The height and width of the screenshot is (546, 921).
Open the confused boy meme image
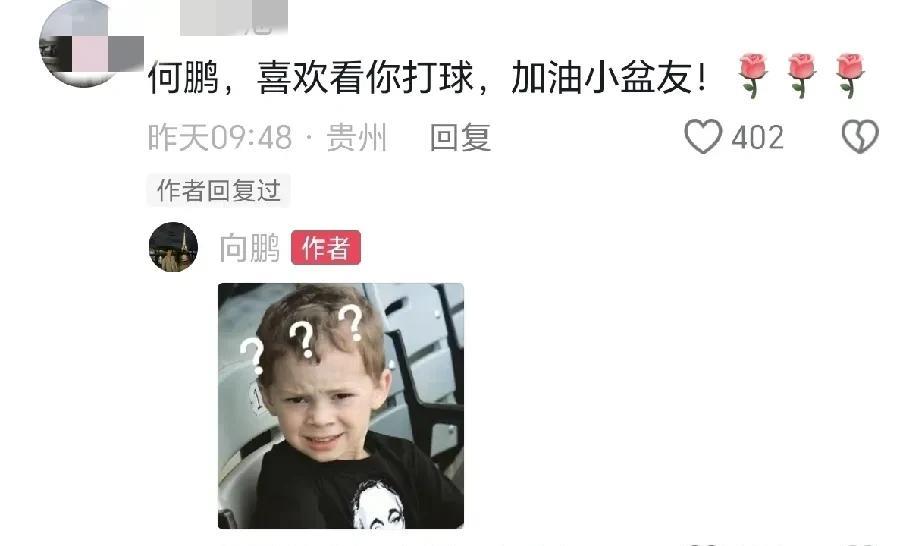point(341,406)
